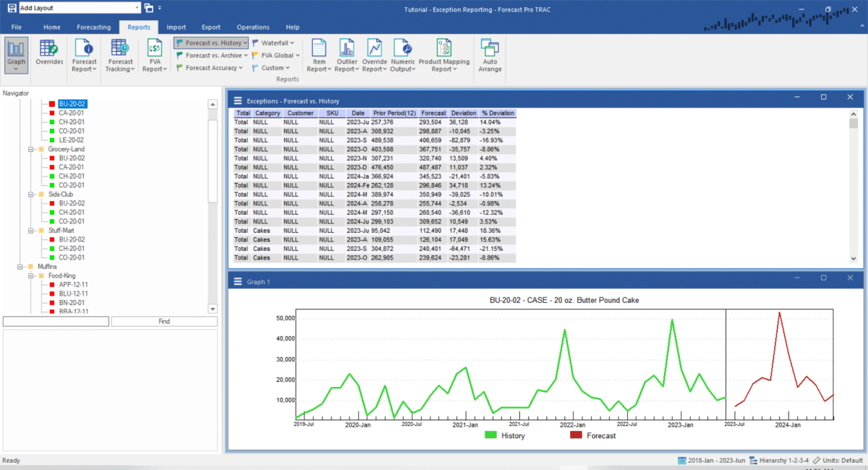This screenshot has width=868, height=470.
Task: Select BN-20-01 under Food-King
Action: [71, 303]
